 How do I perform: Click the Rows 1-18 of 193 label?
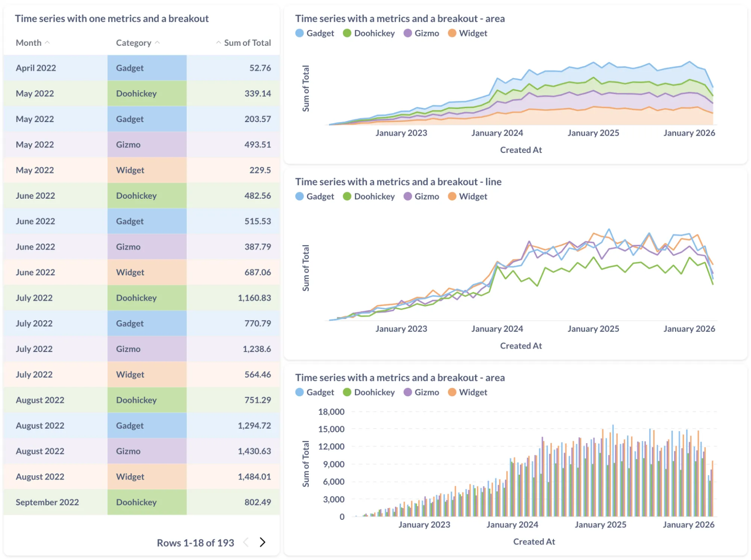[x=195, y=542]
